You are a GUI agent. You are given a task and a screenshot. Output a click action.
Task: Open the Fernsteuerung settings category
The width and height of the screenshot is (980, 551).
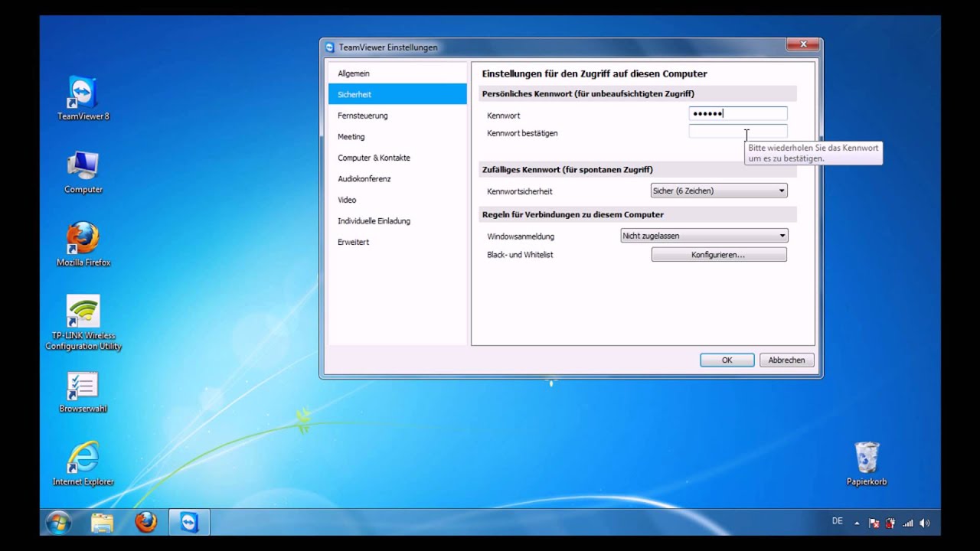397,116
